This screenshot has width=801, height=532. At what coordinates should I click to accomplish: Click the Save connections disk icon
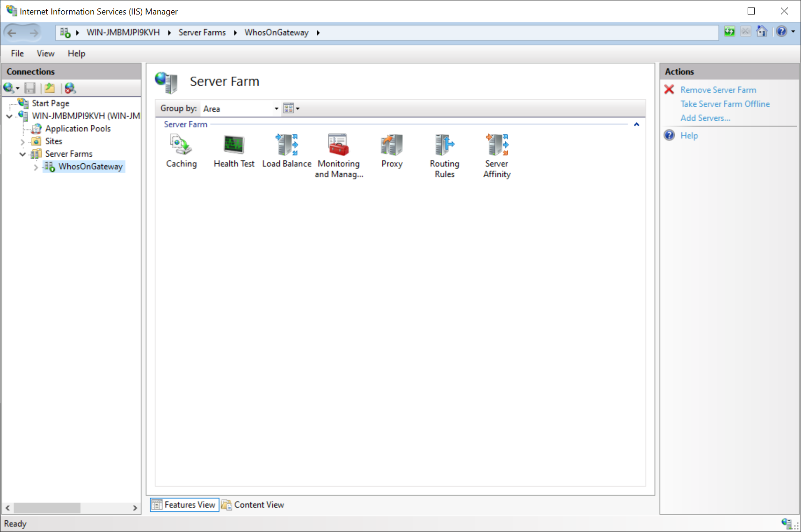coord(30,88)
